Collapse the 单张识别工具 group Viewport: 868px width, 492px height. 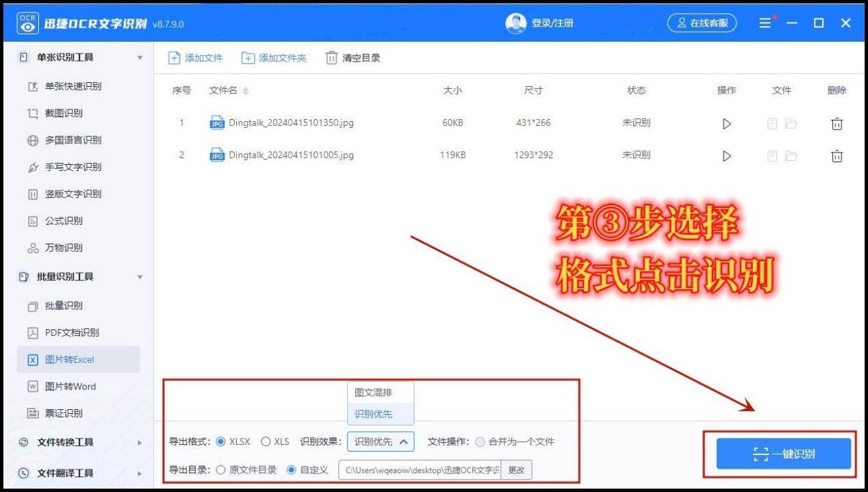140,57
